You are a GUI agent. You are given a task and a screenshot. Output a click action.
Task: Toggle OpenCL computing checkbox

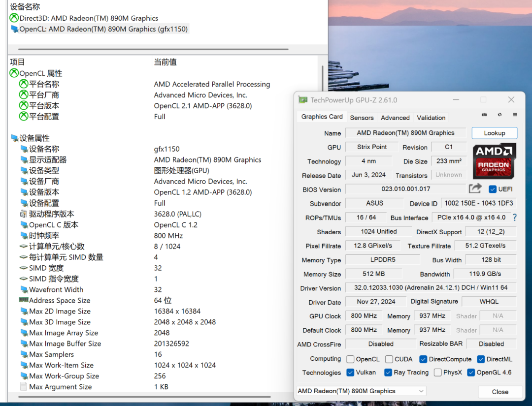pos(351,359)
